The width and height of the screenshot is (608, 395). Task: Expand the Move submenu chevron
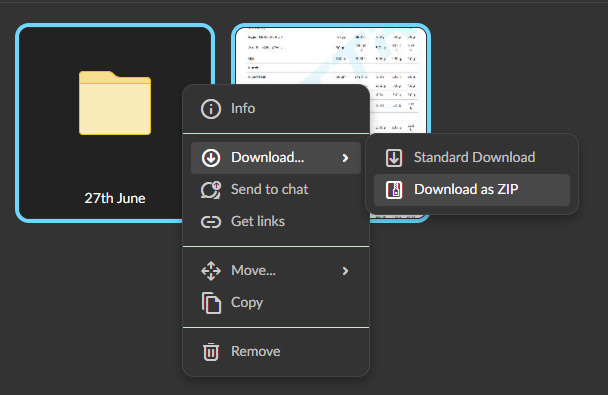345,271
